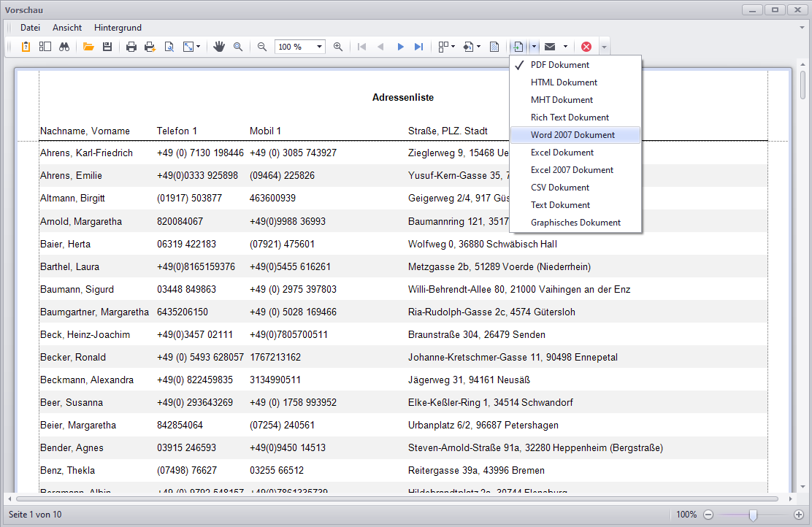This screenshot has width=812, height=527.
Task: Click the horizontal scrollbar at bottom
Action: (397, 499)
